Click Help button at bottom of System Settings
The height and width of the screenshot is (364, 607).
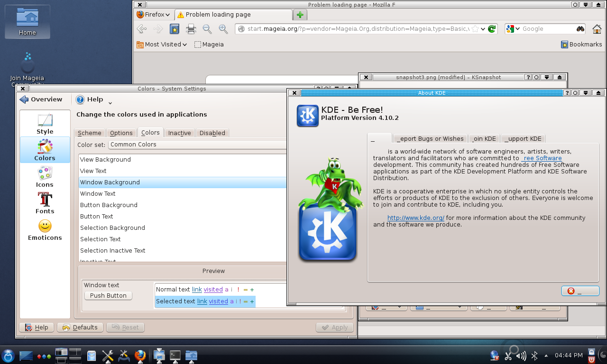37,327
